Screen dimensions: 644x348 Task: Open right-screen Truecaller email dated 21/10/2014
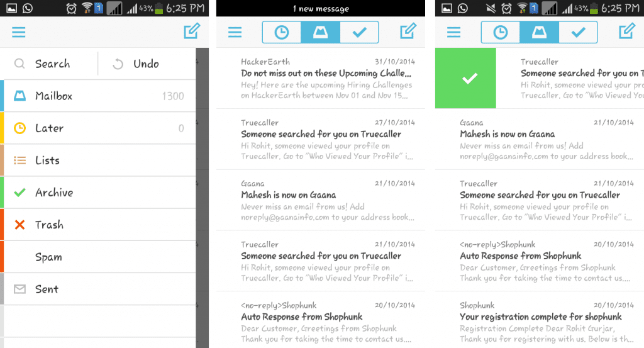click(x=540, y=200)
